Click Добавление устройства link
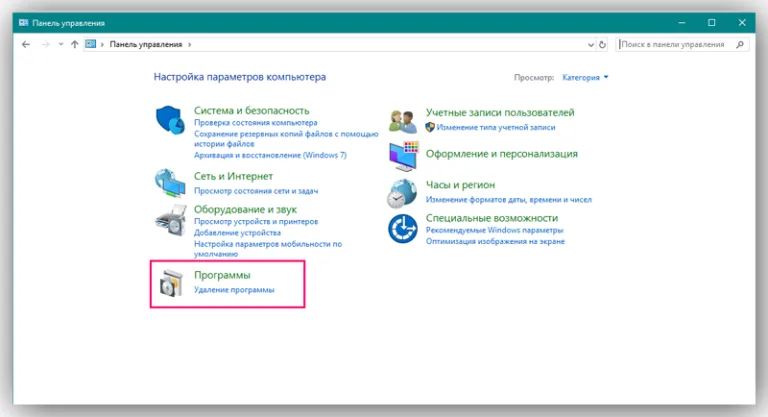This screenshot has width=768, height=417. 237,233
